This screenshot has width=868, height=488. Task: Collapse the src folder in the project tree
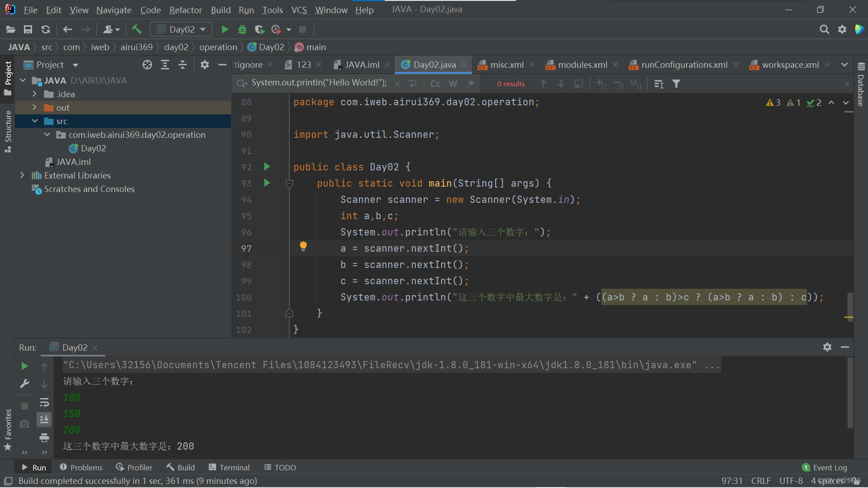[x=35, y=121]
